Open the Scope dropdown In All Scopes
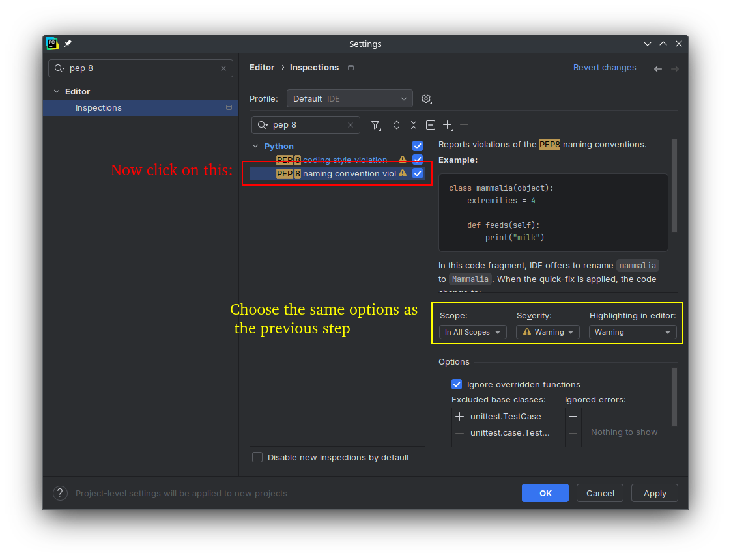Image resolution: width=731 pixels, height=560 pixels. pyautogui.click(x=472, y=332)
